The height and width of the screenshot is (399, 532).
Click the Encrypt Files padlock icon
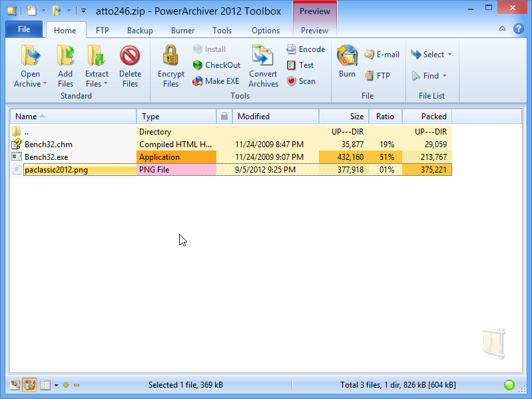(x=170, y=55)
